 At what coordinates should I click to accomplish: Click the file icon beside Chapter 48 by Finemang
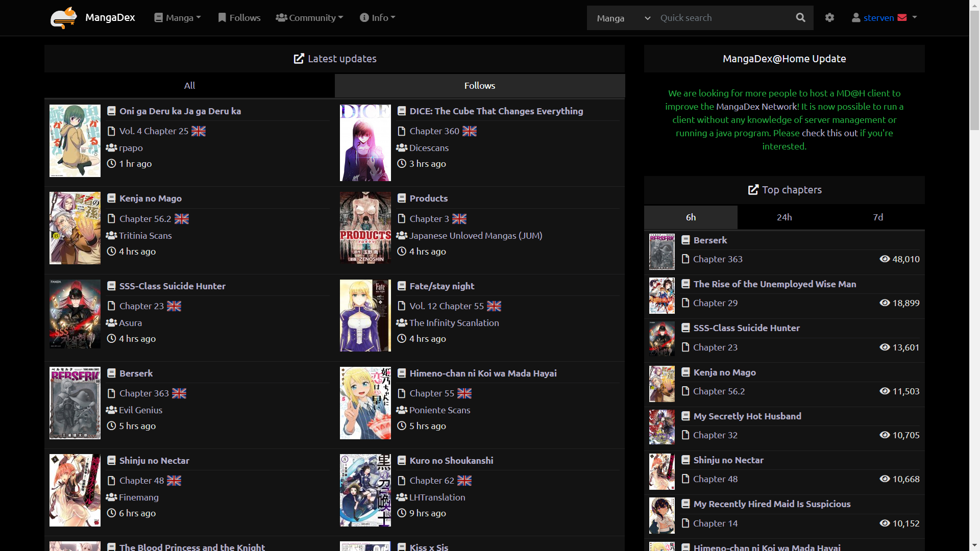[111, 481]
